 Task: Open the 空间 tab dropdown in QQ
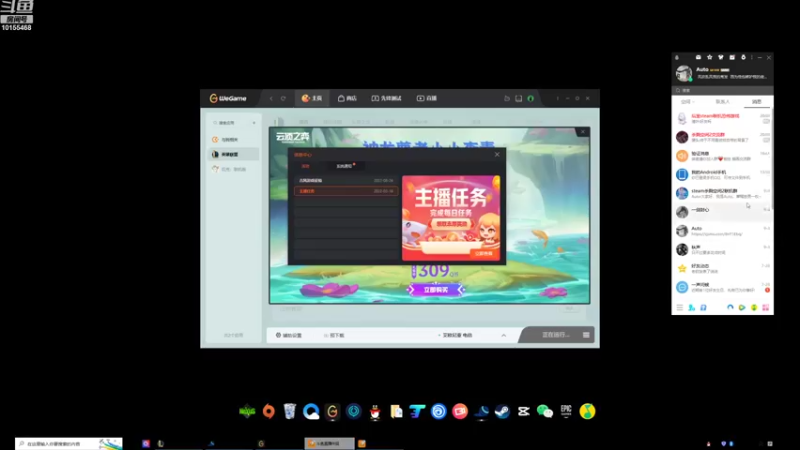tap(687, 102)
